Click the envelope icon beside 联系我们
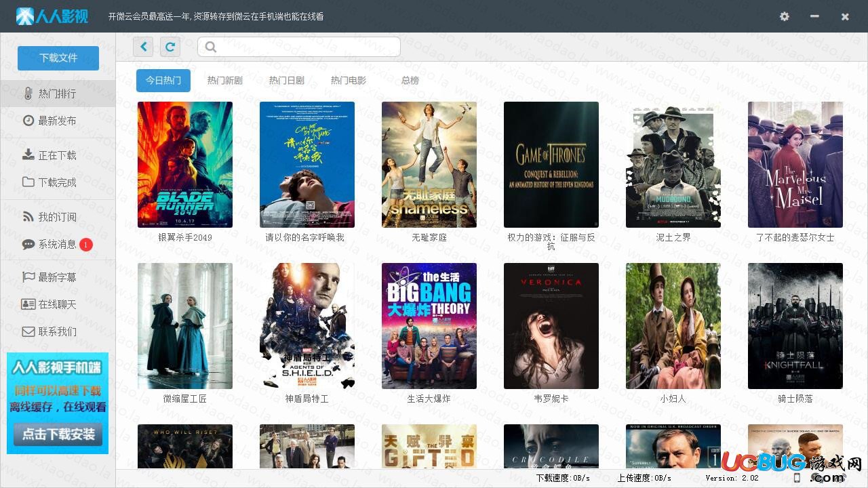The height and width of the screenshot is (488, 868). [28, 331]
